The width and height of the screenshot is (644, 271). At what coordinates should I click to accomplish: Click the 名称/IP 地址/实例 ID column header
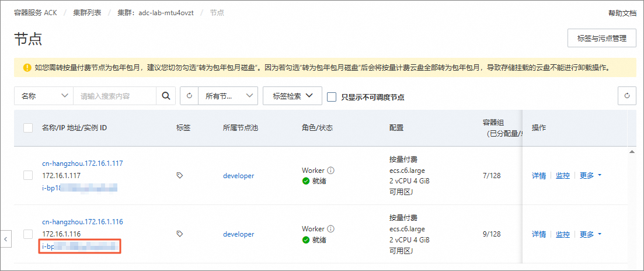[74, 128]
